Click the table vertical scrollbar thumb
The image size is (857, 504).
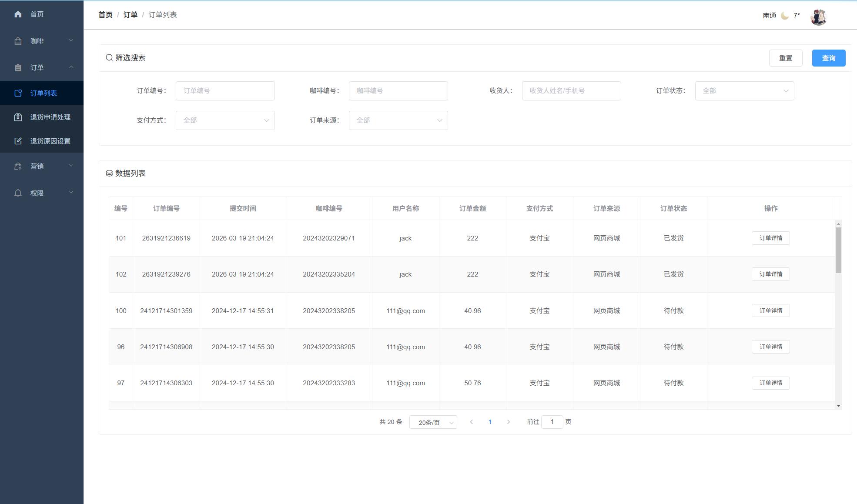coord(838,250)
